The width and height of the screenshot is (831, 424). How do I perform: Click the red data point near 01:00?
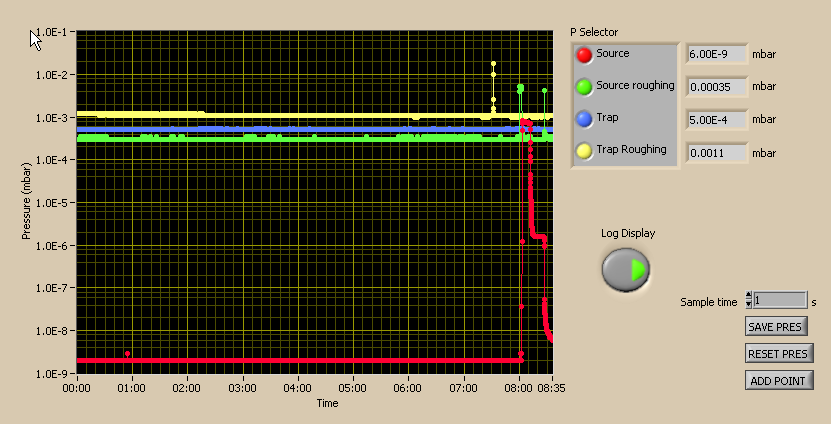tap(127, 354)
